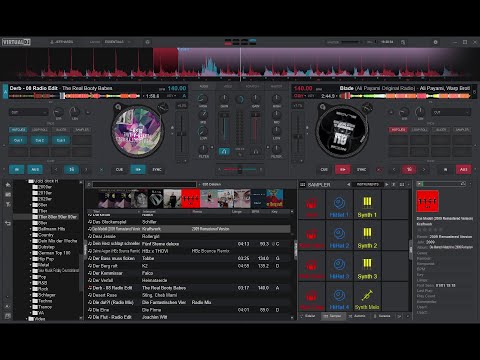
Task: Open the VIDEO mixer tab
Action: (x=228, y=86)
